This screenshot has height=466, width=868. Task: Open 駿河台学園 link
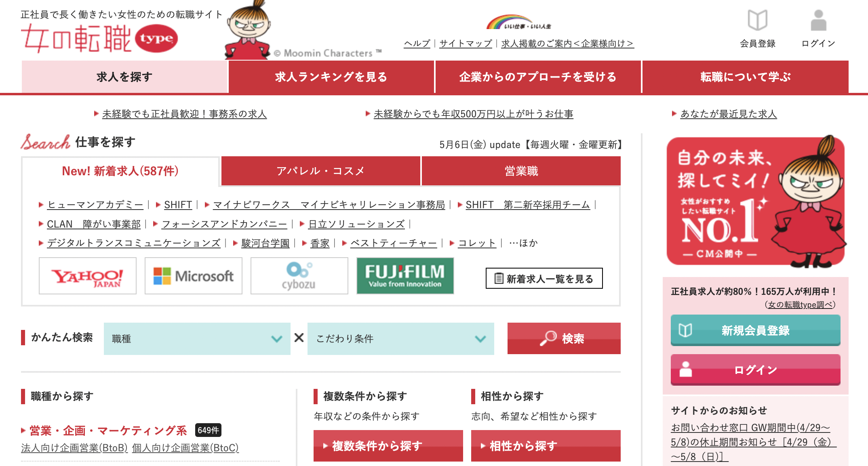[x=265, y=243]
